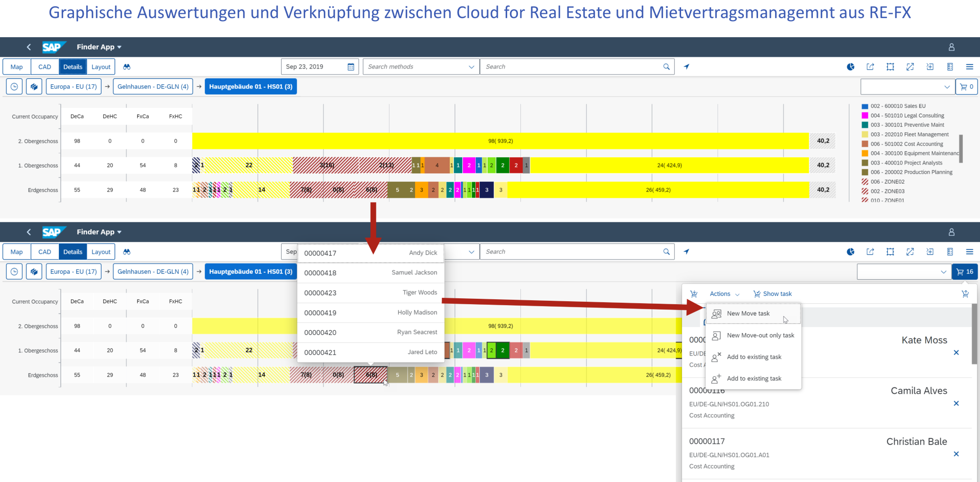Screen dimensions: 980x482
Task: Switch to Map tab in upper Finder App
Action: coord(17,67)
